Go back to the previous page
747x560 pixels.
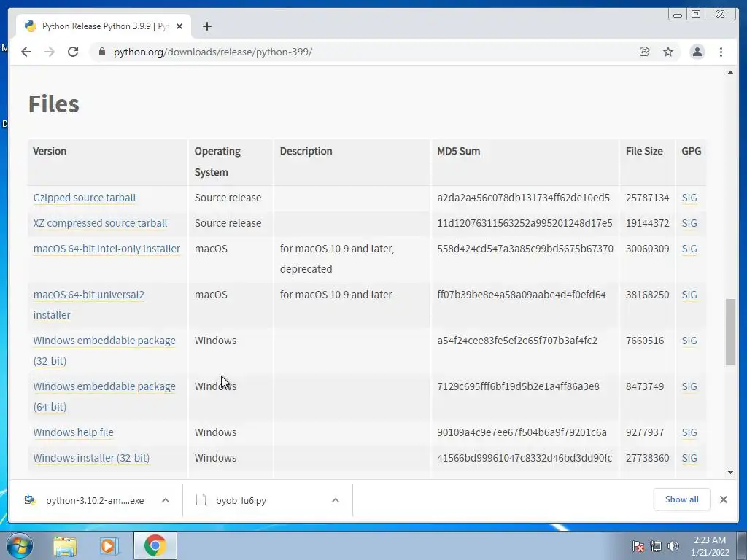26,52
